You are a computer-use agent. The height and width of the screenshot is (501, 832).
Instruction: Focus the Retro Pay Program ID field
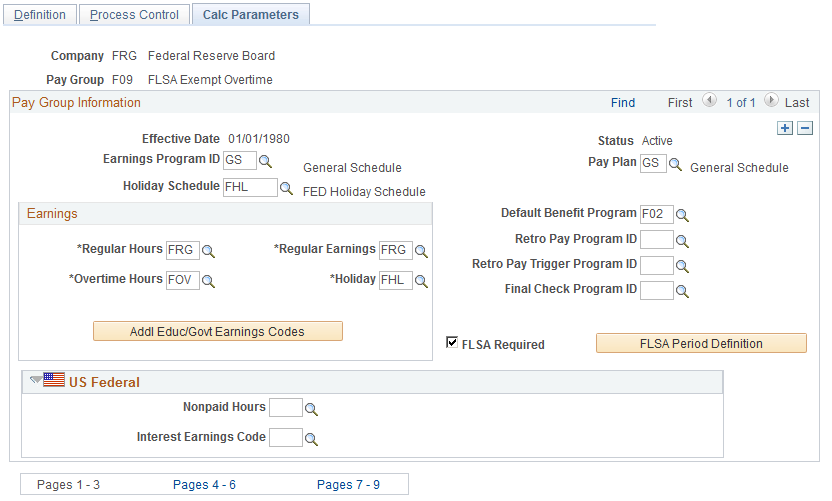tap(657, 240)
